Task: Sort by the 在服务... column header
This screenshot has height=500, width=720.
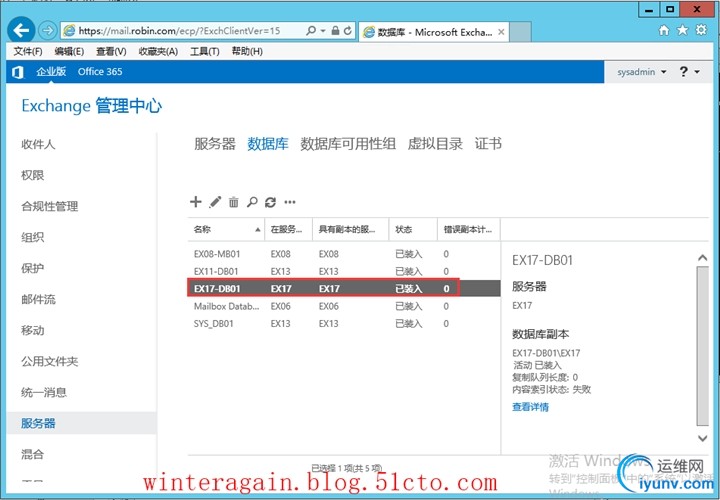Action: pyautogui.click(x=289, y=229)
